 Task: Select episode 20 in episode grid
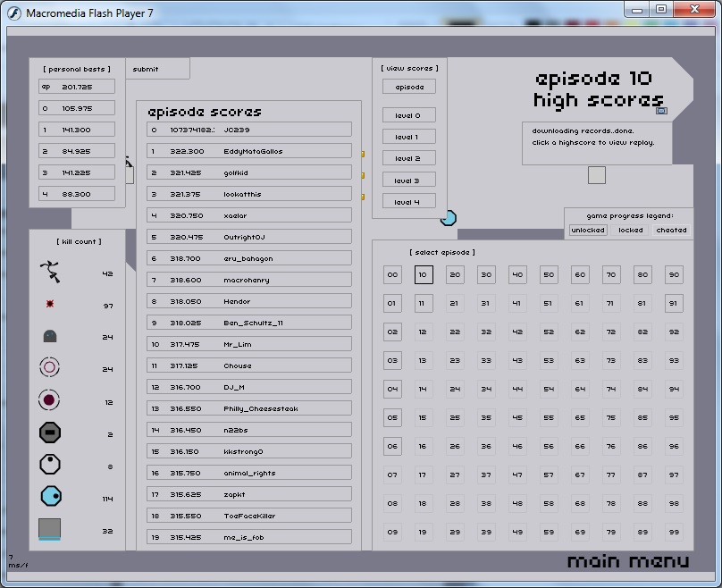coord(455,275)
